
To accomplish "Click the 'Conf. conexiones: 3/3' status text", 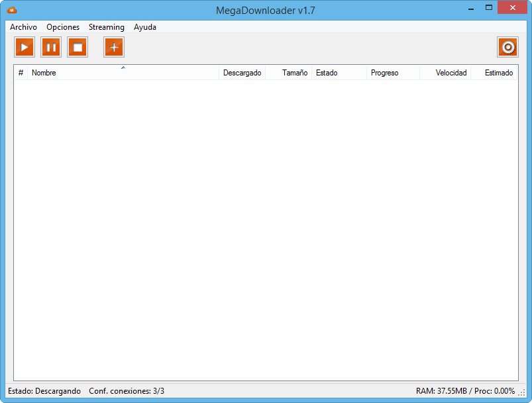I will click(x=127, y=391).
